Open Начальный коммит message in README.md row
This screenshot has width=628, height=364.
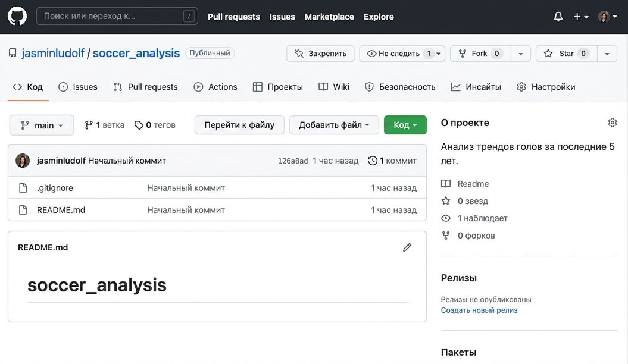[186, 209]
